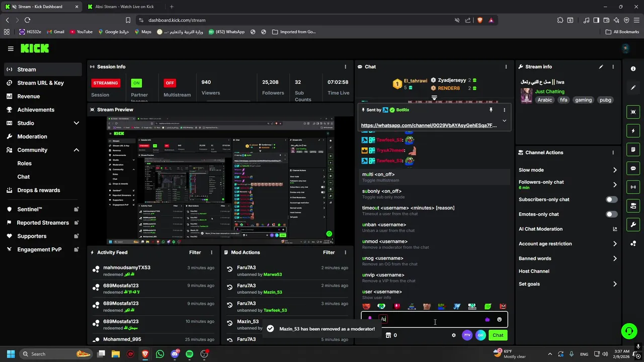The image size is (644, 362).
Task: Open Sentinel external link in sidebar
Action: tap(76, 209)
